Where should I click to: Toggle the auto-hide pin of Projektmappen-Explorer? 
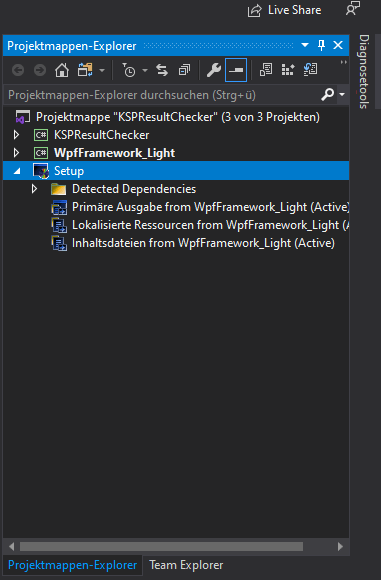[321, 45]
